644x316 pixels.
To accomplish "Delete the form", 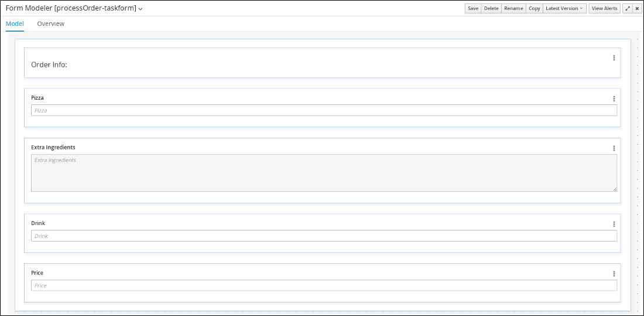I will tap(491, 8).
